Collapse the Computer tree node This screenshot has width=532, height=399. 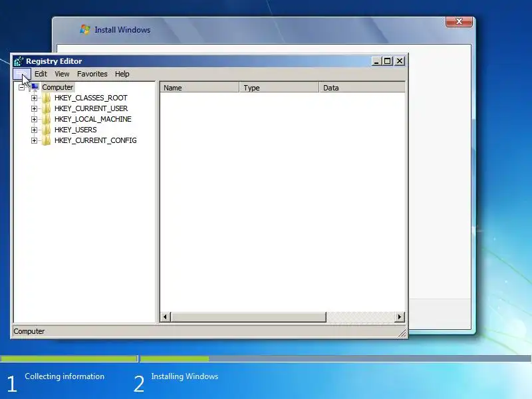point(21,87)
